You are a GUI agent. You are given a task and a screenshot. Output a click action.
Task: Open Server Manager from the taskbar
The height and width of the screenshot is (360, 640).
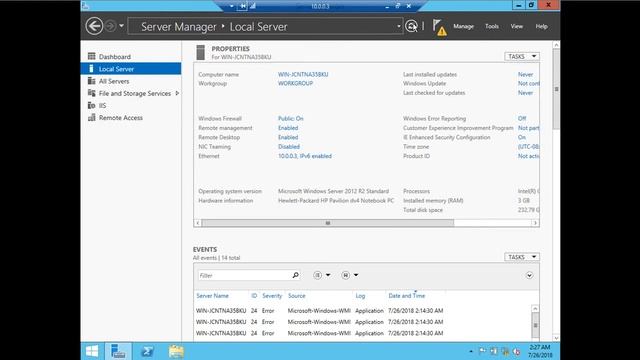(118, 351)
